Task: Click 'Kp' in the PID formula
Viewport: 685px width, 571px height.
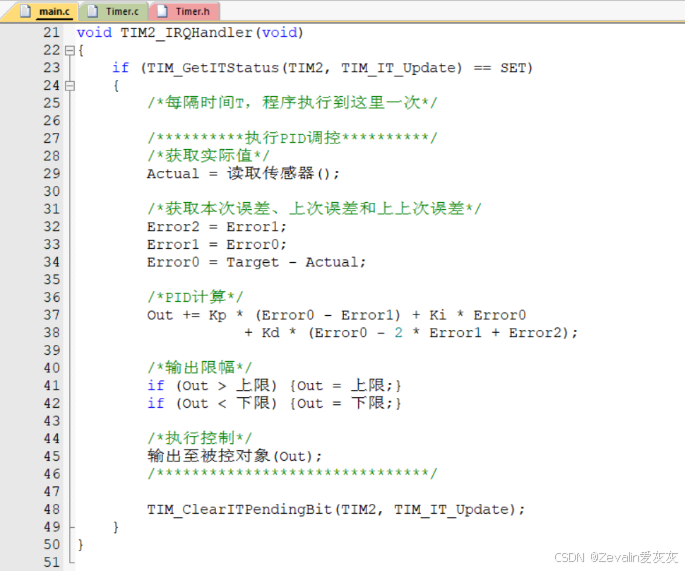Action: coord(218,315)
